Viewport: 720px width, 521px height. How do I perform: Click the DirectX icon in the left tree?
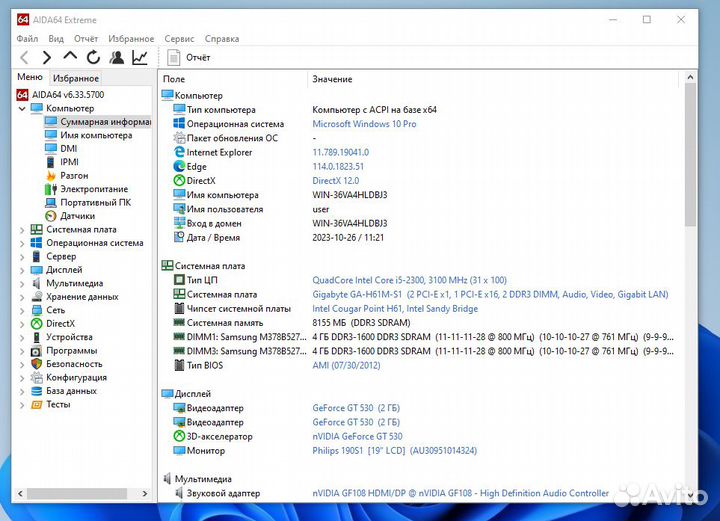(36, 323)
